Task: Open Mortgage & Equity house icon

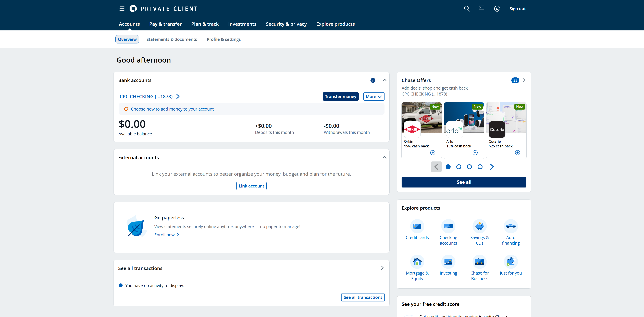Action: pos(417,262)
